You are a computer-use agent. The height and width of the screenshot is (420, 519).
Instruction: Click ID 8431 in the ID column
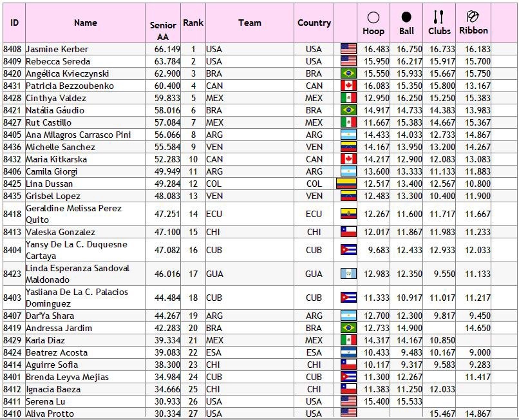tap(12, 86)
